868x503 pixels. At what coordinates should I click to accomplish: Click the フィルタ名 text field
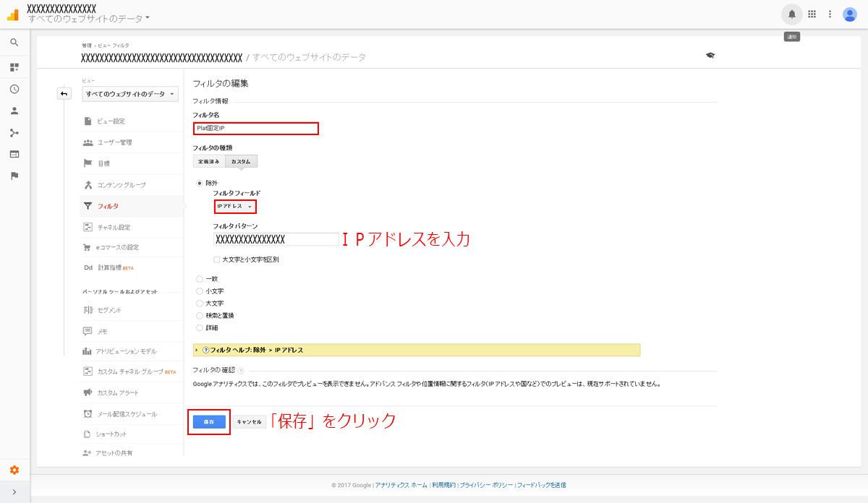256,129
